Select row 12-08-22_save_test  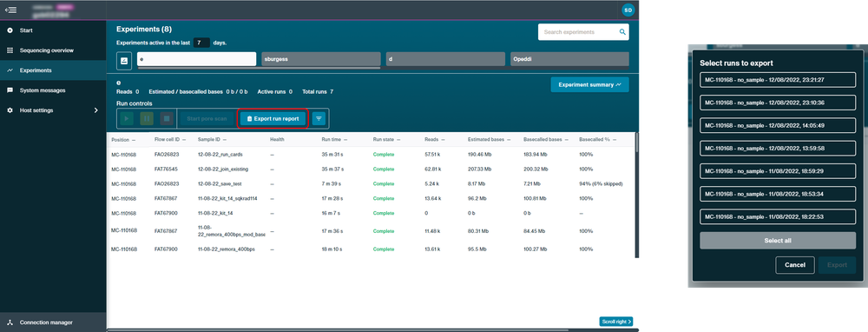[371, 183]
